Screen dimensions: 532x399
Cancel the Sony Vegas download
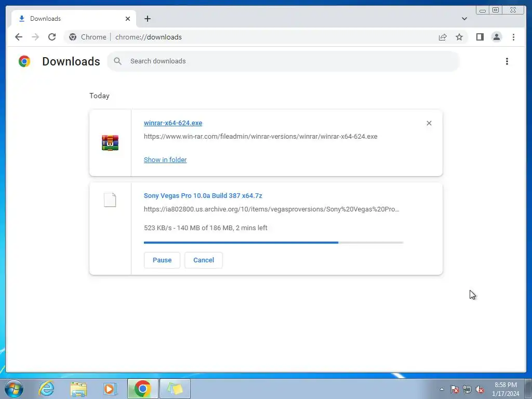(204, 260)
